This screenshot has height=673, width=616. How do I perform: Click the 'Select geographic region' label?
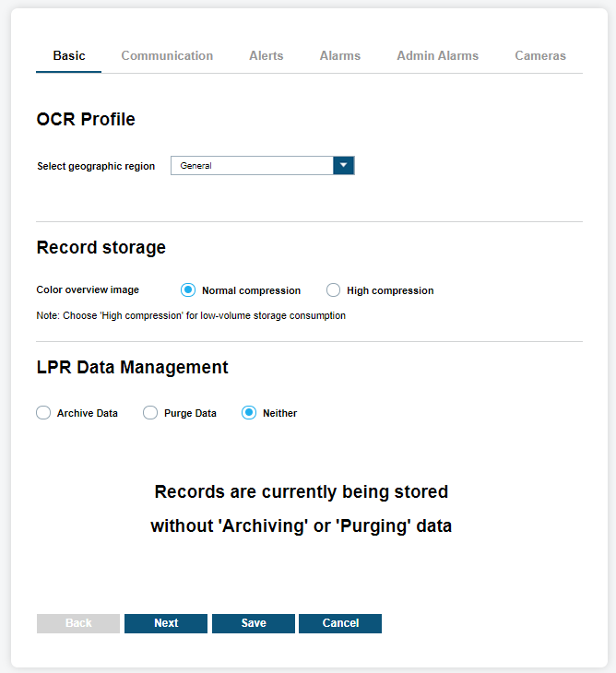[96, 167]
